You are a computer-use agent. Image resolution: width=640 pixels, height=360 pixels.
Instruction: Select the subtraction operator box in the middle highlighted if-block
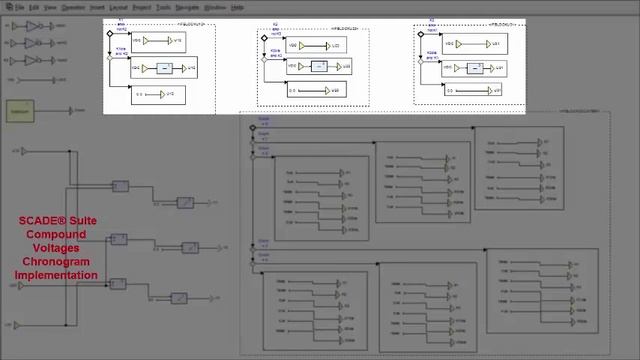click(319, 66)
